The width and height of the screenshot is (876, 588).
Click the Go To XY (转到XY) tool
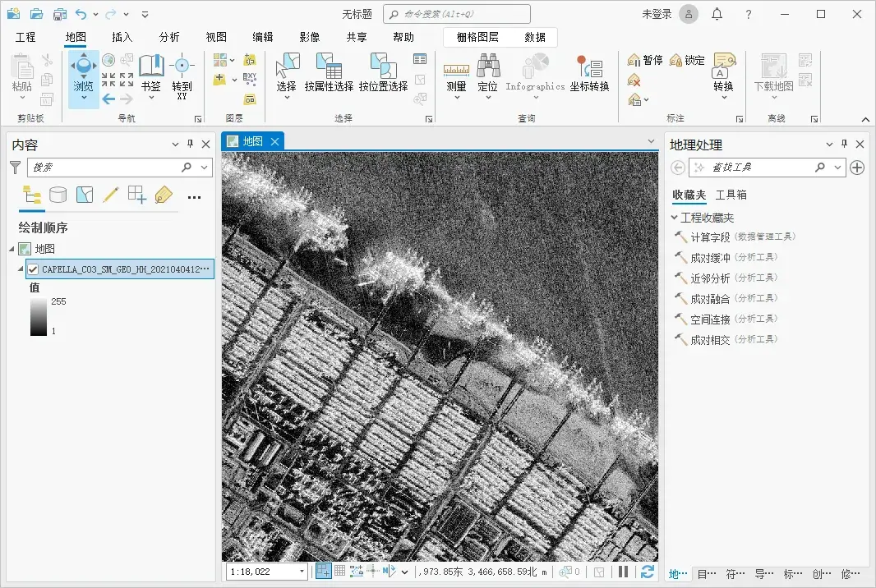(182, 76)
